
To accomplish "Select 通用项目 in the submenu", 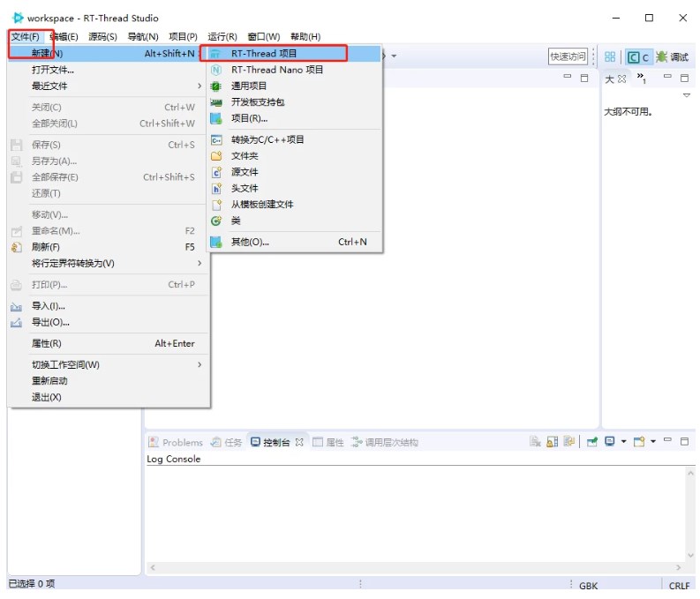I will pyautogui.click(x=294, y=86).
